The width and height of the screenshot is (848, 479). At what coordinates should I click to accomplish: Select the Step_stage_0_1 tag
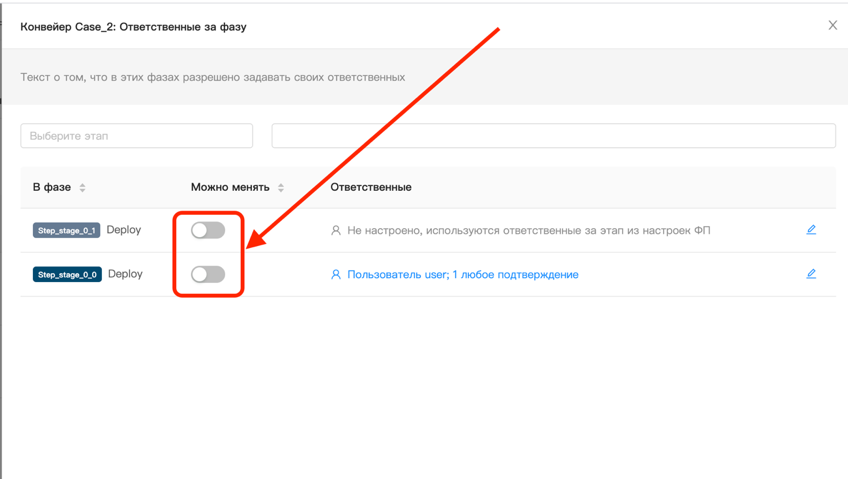pyautogui.click(x=67, y=231)
